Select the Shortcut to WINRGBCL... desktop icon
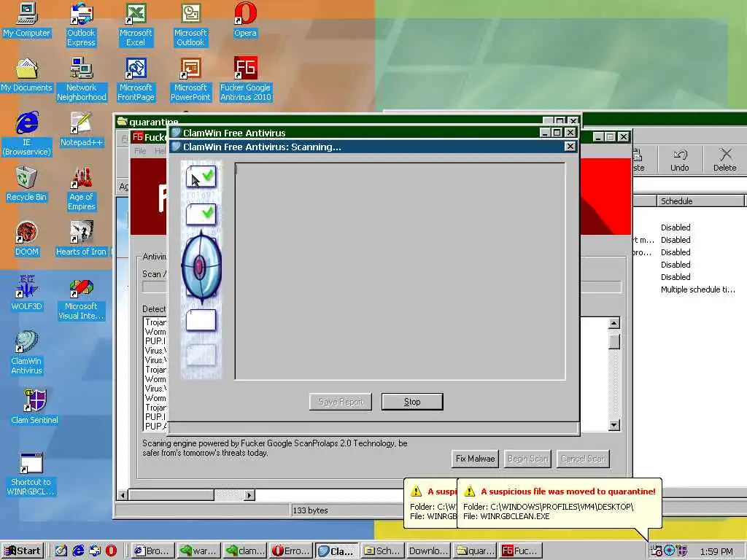 click(31, 474)
